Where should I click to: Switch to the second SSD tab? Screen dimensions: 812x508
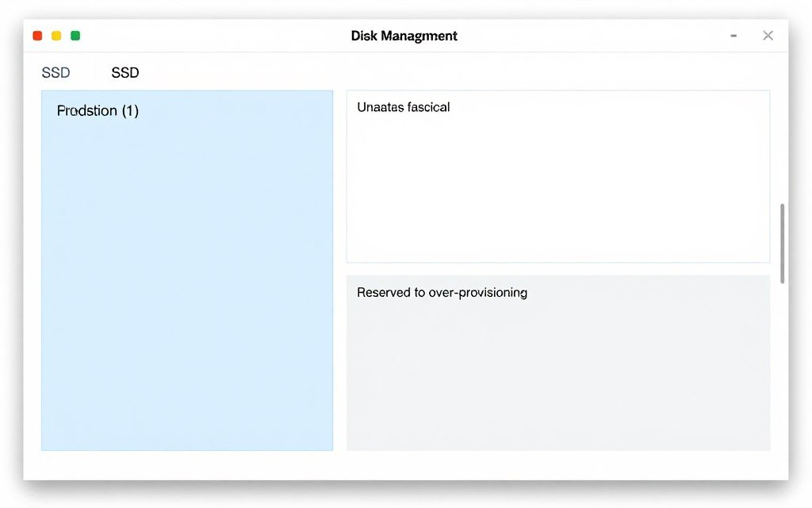(124, 72)
